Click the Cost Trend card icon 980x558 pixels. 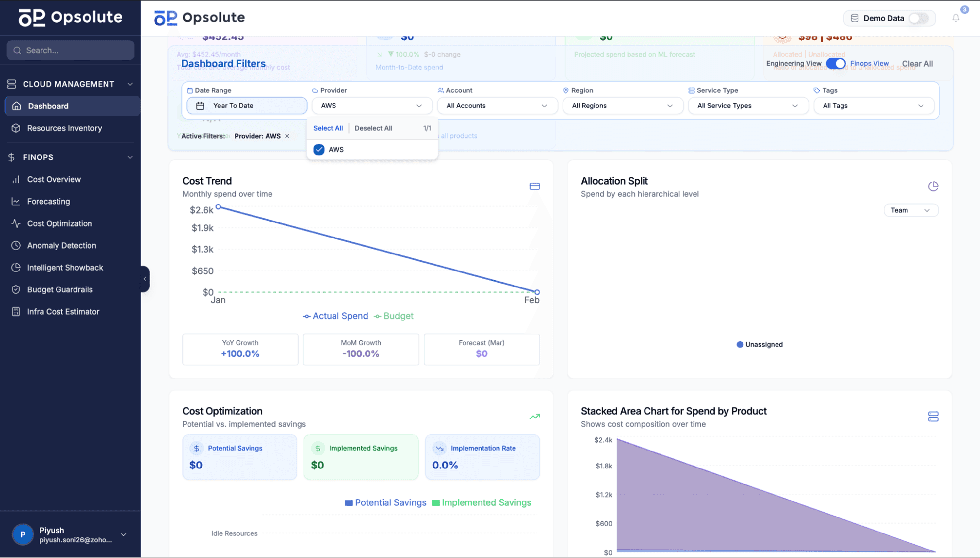point(534,186)
